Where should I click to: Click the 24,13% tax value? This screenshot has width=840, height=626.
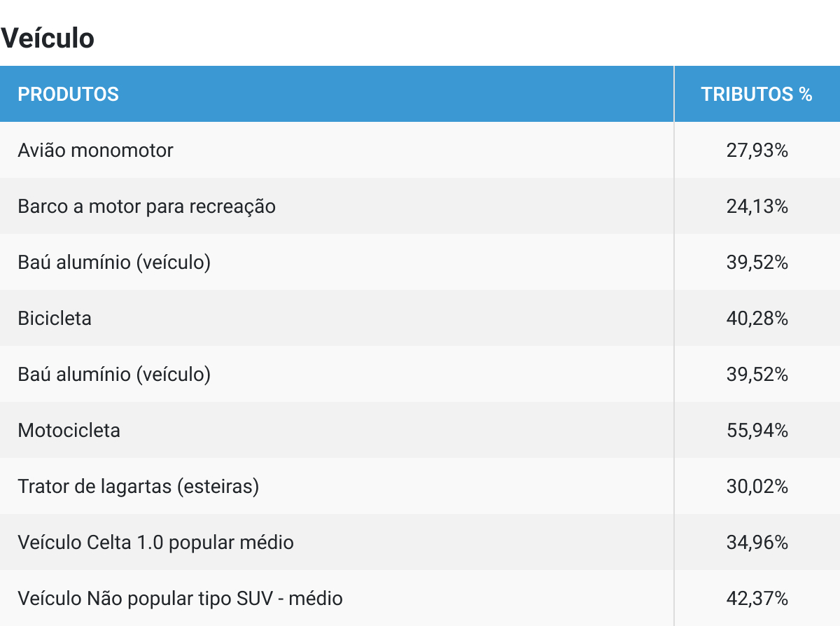(757, 207)
